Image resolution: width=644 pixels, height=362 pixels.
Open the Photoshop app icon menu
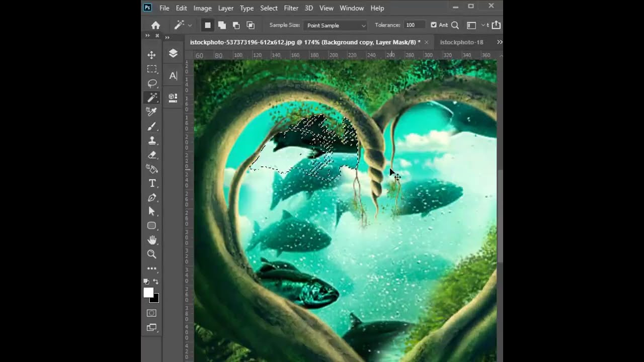coord(147,8)
